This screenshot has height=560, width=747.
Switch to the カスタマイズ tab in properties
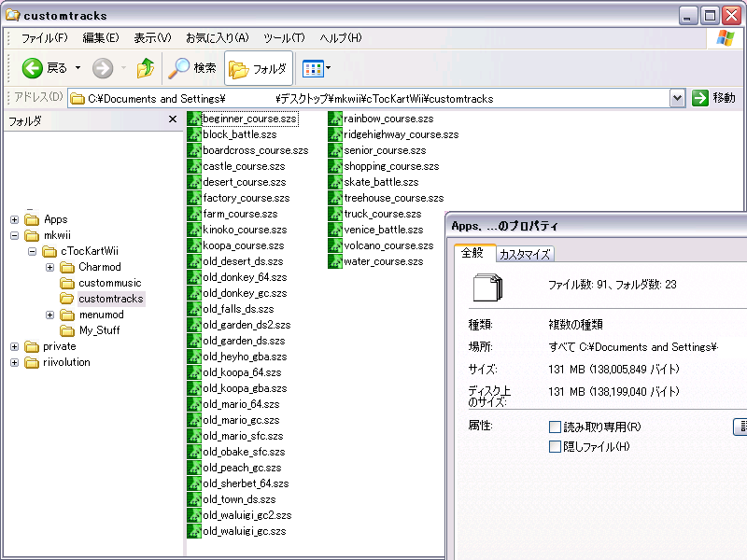(x=525, y=254)
